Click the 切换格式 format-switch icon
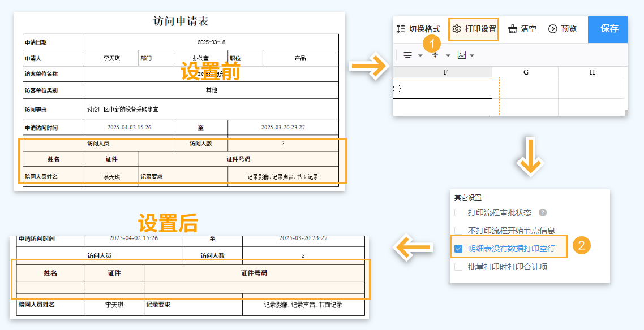The width and height of the screenshot is (644, 330). pyautogui.click(x=401, y=29)
